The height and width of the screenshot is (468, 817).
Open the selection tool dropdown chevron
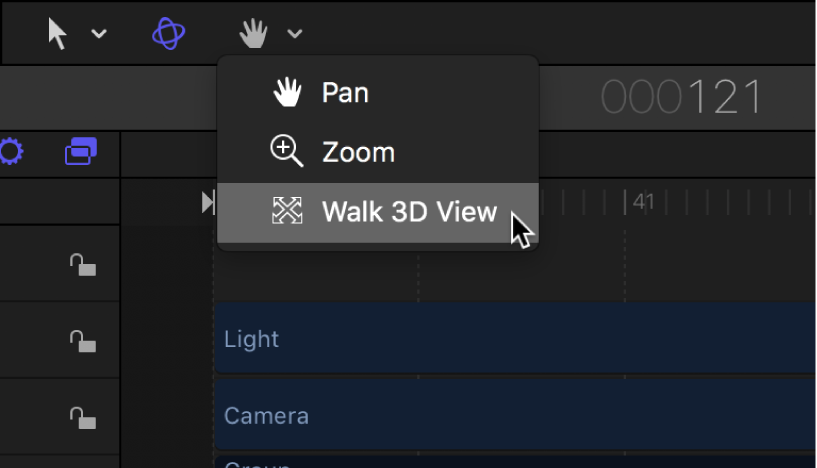point(99,34)
